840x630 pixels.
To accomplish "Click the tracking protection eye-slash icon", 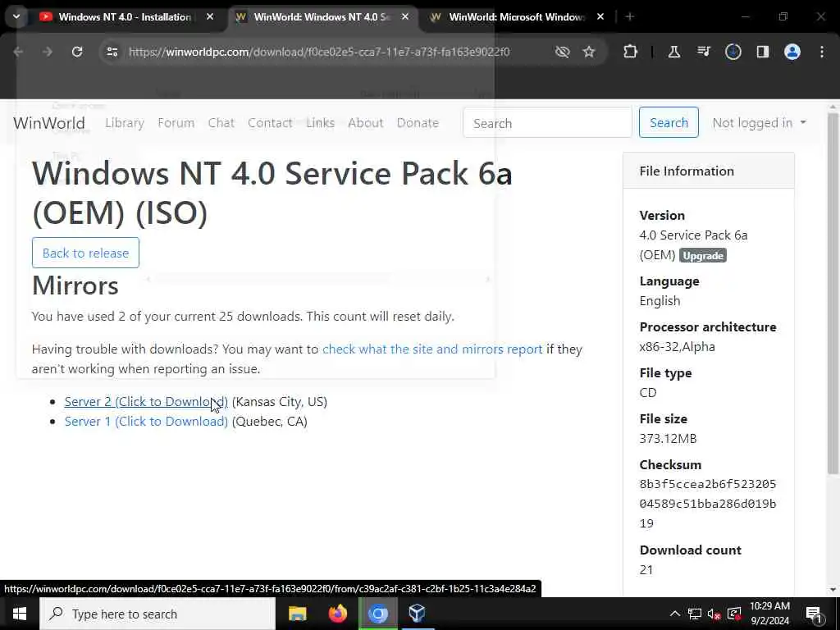I will (562, 52).
